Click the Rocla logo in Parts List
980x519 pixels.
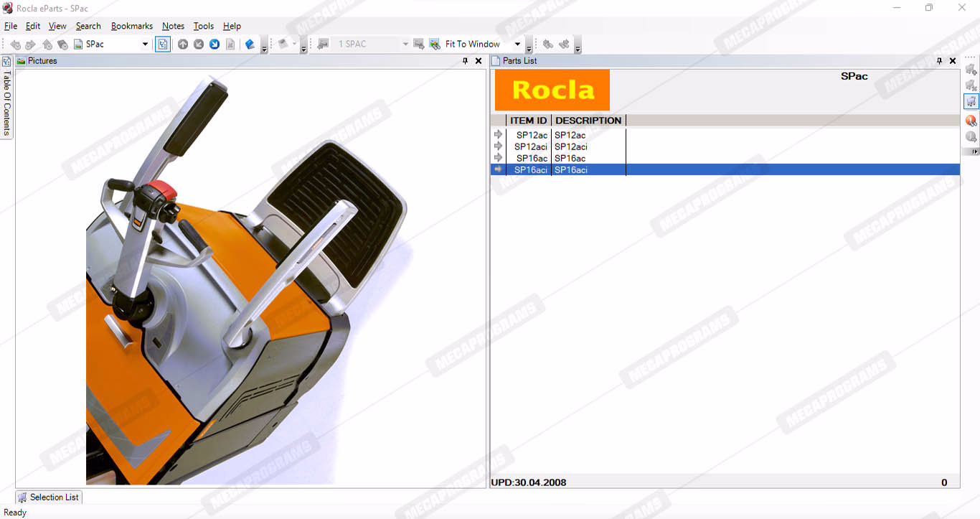click(x=552, y=90)
